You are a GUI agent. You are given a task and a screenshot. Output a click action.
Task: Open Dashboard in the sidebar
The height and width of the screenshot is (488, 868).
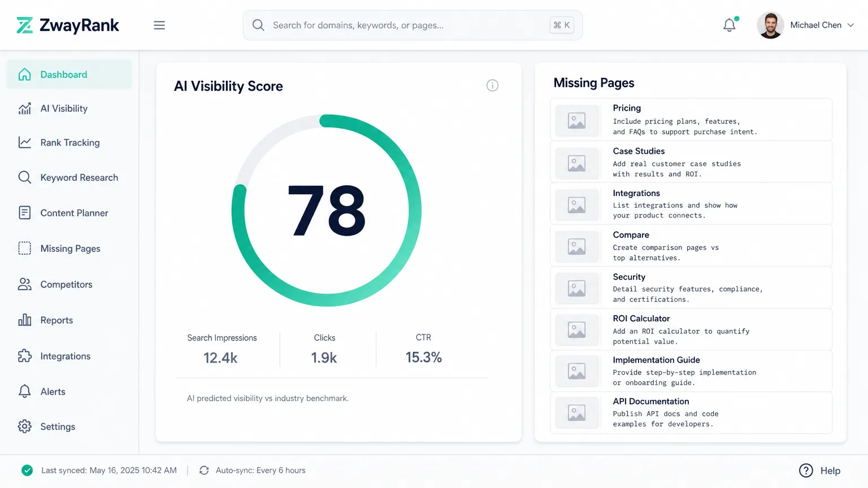pos(70,75)
